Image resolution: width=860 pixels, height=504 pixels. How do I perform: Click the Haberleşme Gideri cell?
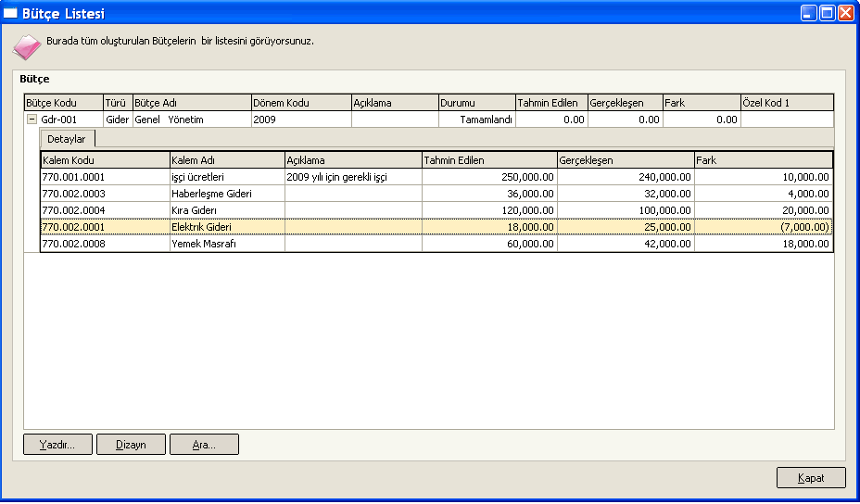tap(227, 194)
